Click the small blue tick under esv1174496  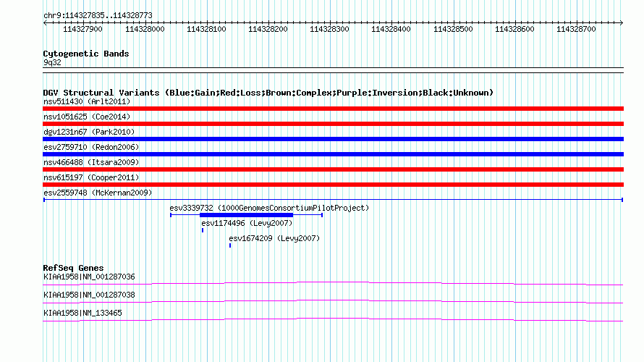(x=203, y=230)
